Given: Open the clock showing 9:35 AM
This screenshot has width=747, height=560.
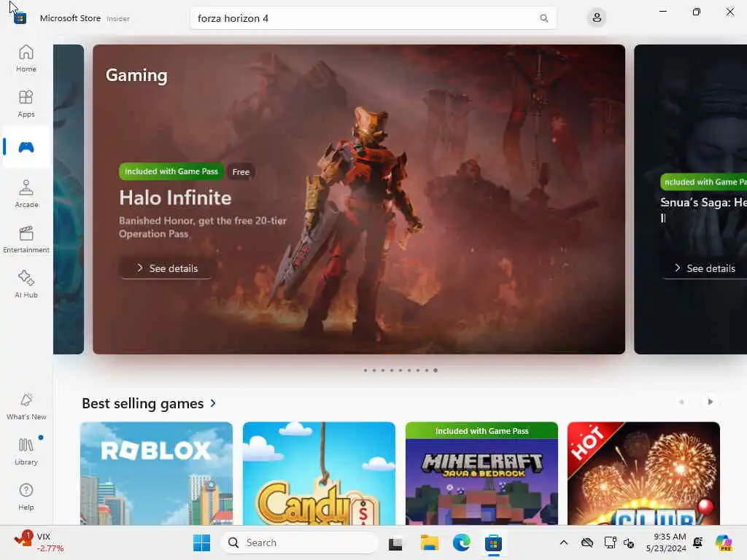Looking at the screenshot, I should pyautogui.click(x=666, y=542).
